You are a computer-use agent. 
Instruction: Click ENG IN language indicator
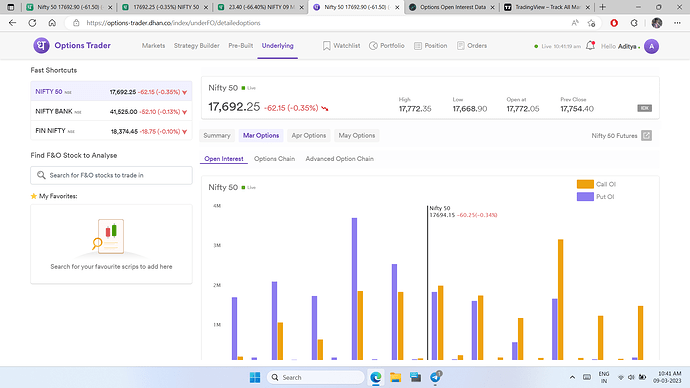[x=604, y=377]
